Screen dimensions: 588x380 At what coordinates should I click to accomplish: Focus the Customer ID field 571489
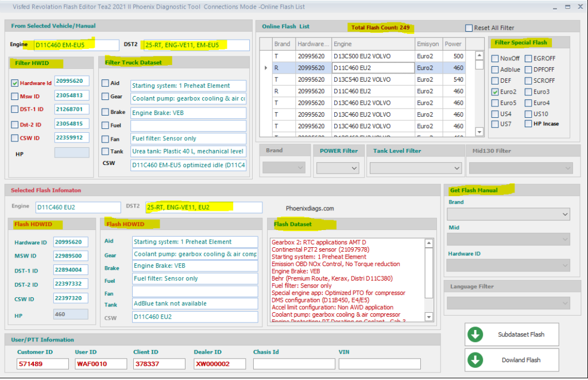42,364
